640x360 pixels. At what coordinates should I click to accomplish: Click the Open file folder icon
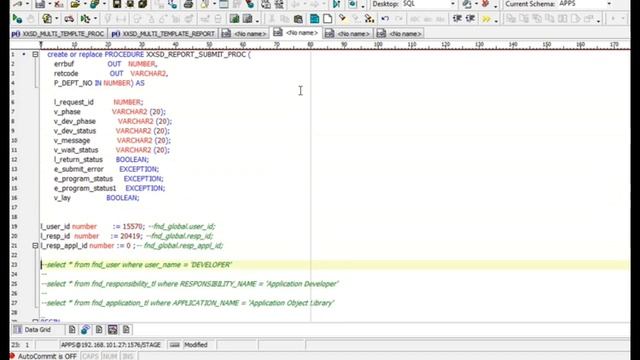[75, 4]
